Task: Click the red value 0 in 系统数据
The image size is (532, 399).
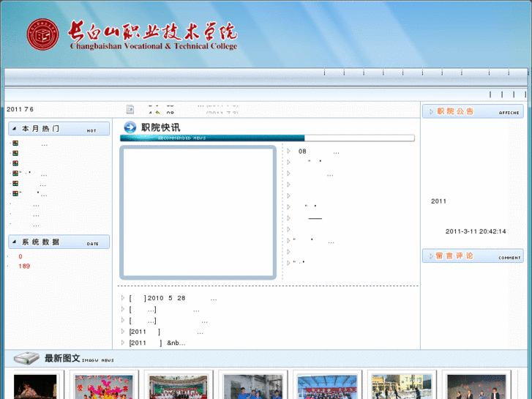Action: point(20,257)
